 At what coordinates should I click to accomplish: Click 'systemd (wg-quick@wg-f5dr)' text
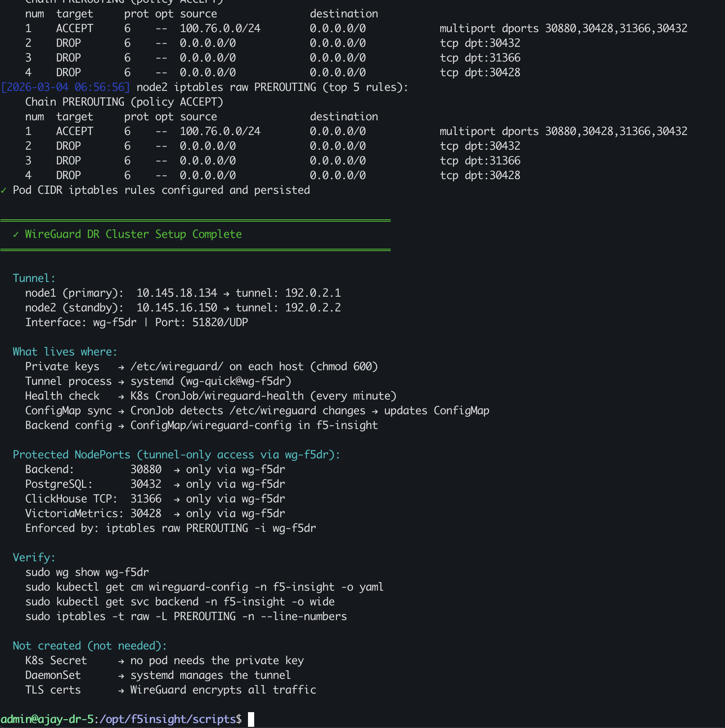[211, 381]
